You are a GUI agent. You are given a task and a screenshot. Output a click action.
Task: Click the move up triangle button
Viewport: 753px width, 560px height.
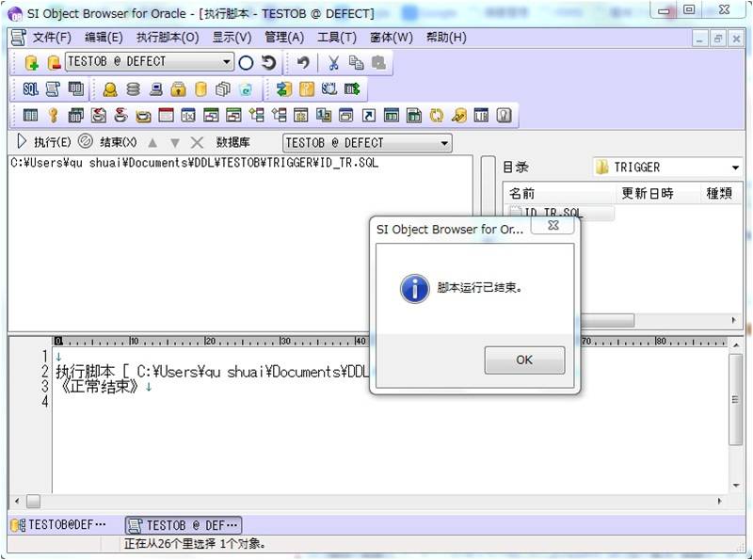pyautogui.click(x=152, y=143)
